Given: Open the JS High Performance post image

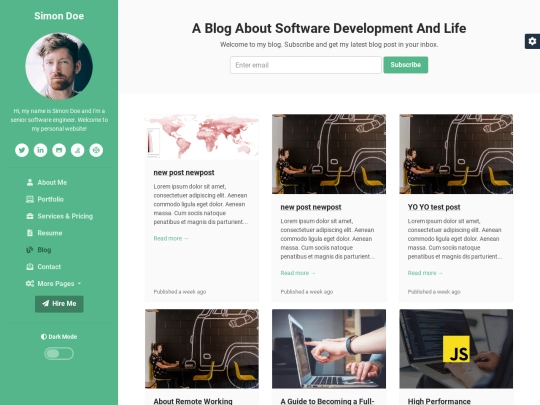Looking at the screenshot, I should click(456, 349).
